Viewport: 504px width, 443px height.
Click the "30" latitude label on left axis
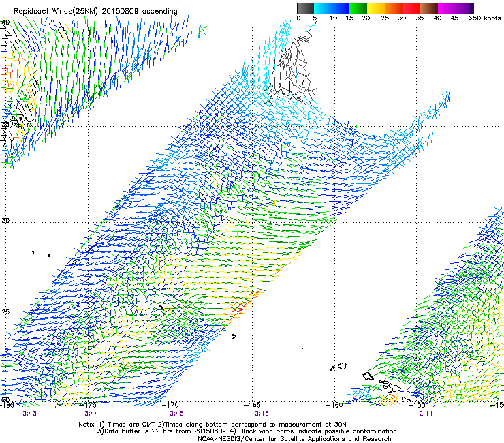(x=5, y=221)
